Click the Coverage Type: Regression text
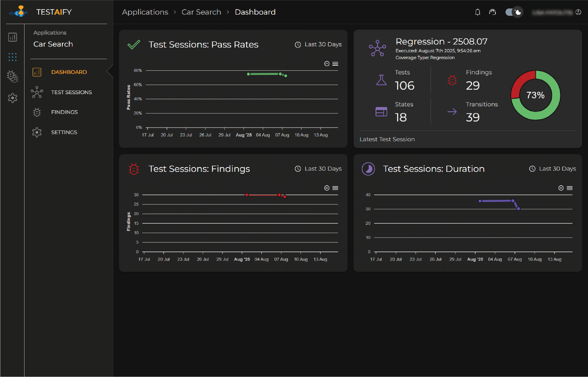588x377 pixels. tap(425, 58)
